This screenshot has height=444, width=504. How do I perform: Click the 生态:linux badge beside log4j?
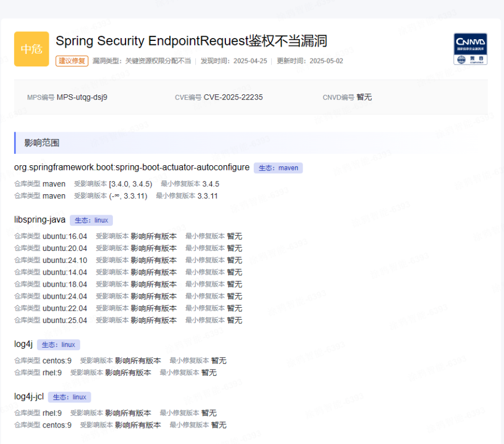point(58,345)
